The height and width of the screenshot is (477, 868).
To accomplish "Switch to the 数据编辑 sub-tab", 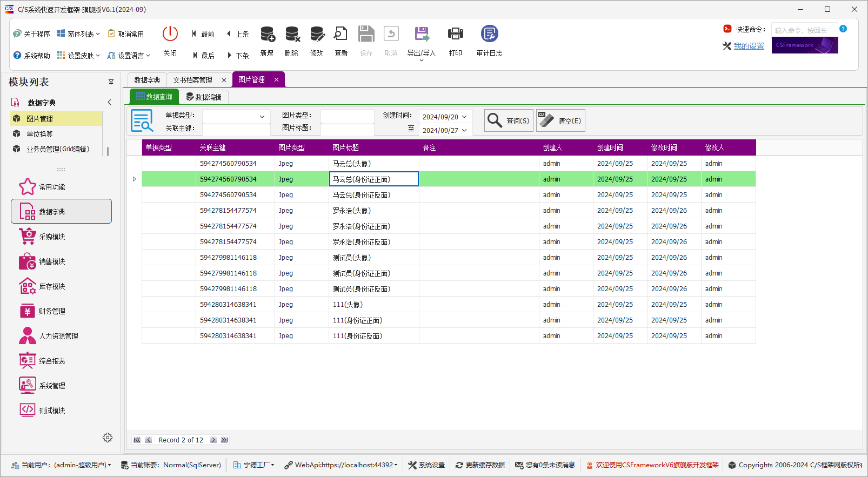I will pos(204,97).
